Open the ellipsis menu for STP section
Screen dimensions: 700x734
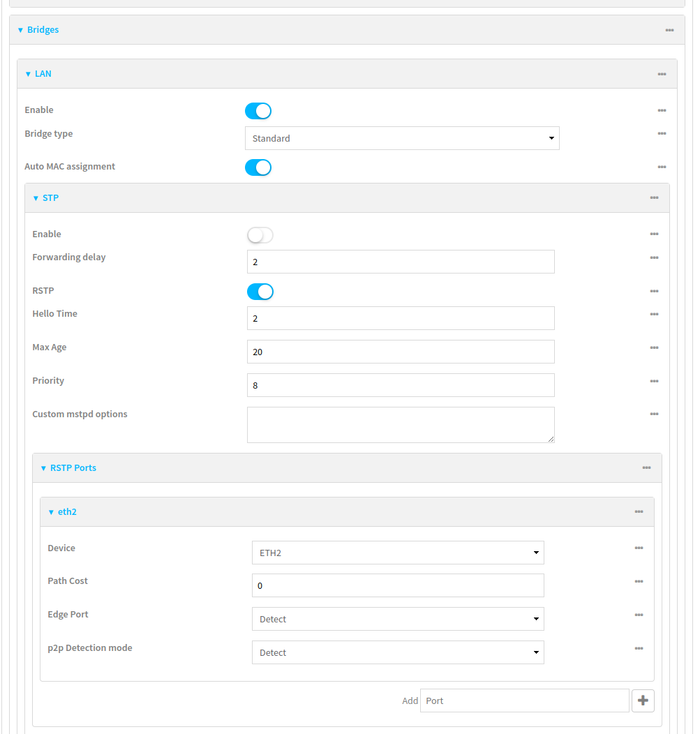(x=654, y=198)
